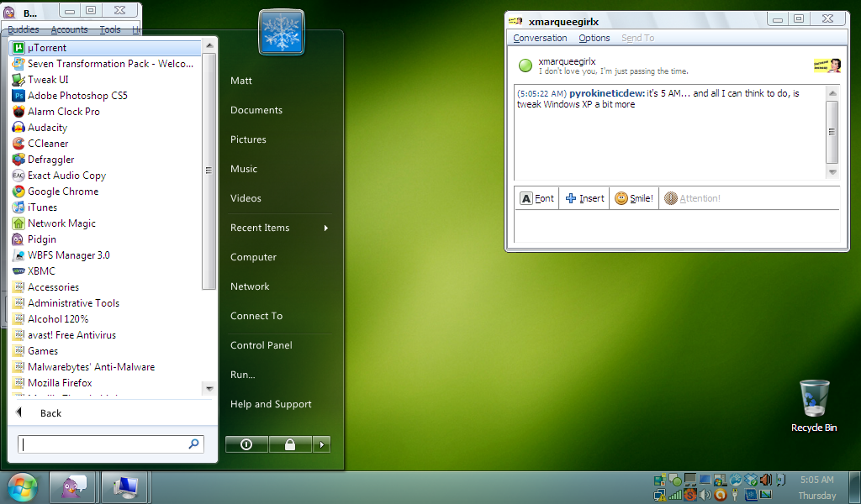Open the Recycle Bin on the desktop
This screenshot has height=504, width=861.
click(814, 406)
